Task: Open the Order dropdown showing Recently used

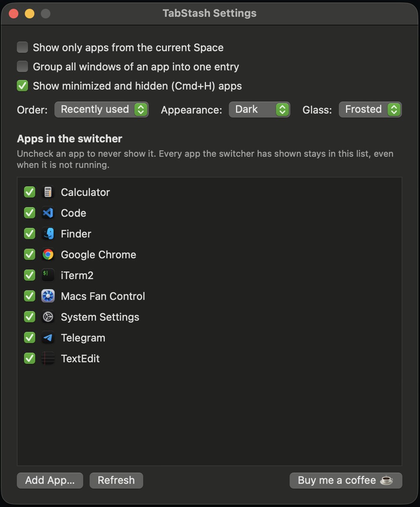Action: pyautogui.click(x=101, y=110)
